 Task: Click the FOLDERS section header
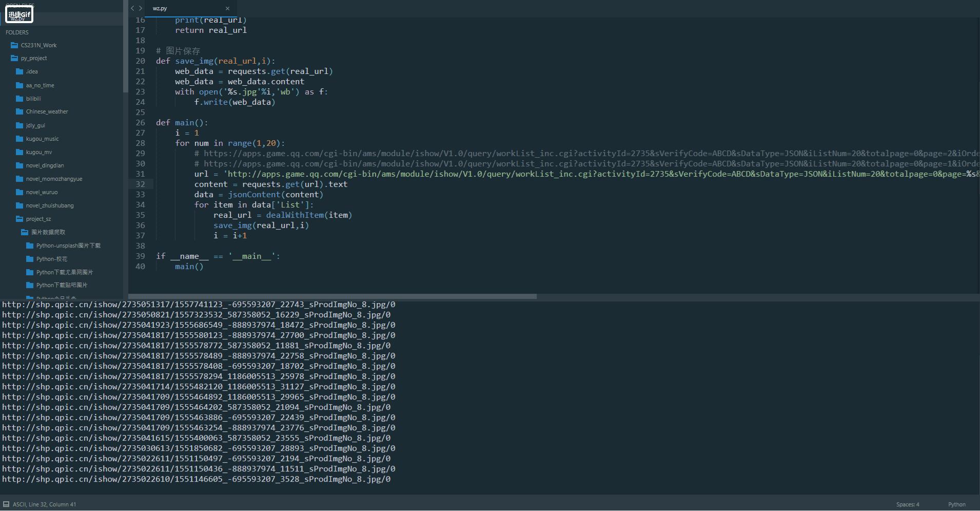tap(17, 32)
